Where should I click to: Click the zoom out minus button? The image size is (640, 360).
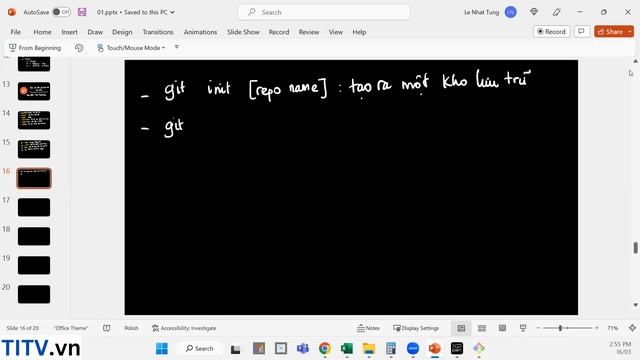point(538,328)
